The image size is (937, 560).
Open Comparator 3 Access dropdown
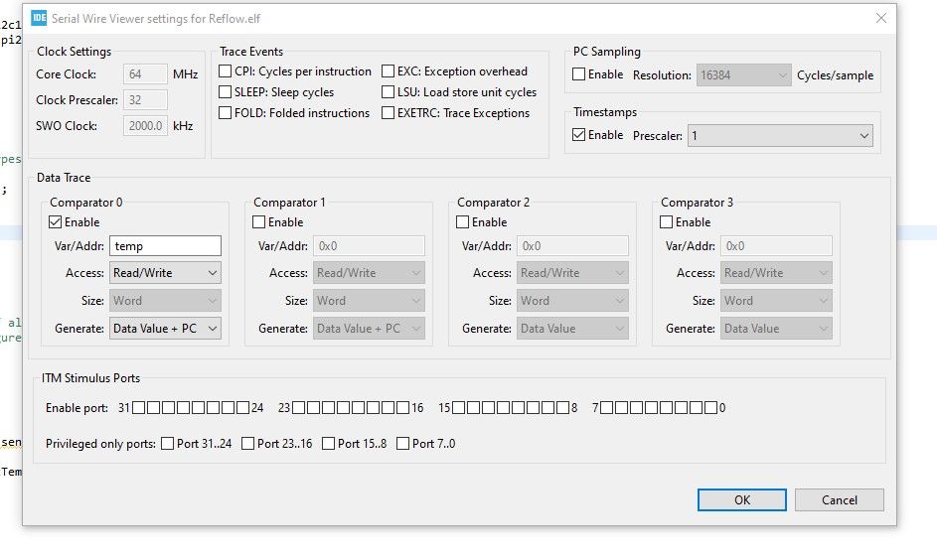click(777, 273)
